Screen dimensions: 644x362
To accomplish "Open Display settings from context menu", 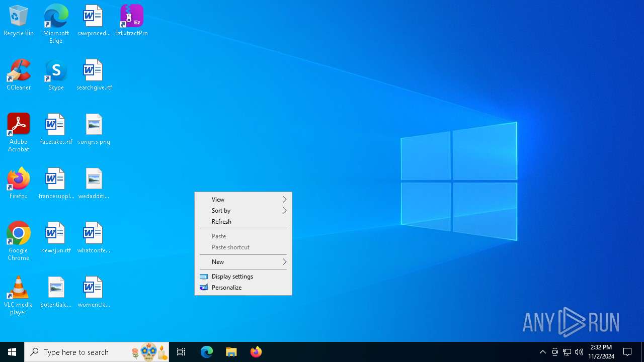I will 243,277.
